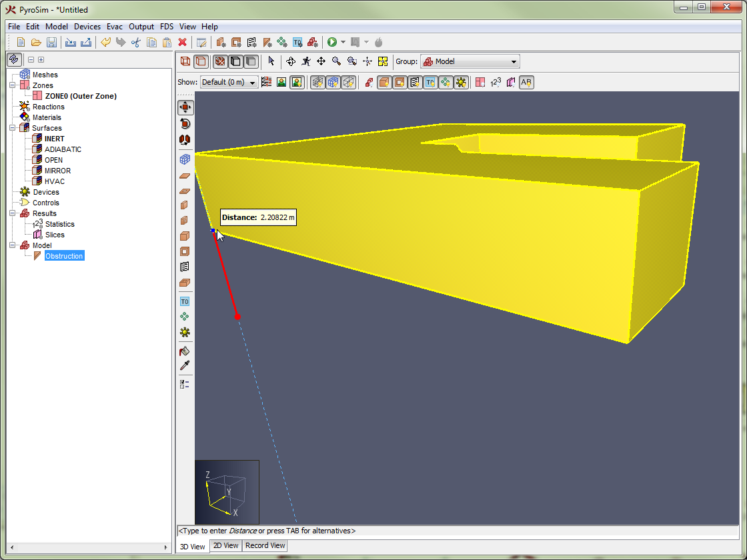Viewport: 747px width, 560px height.
Task: Collapse all tree nodes minus button
Action: [31, 59]
